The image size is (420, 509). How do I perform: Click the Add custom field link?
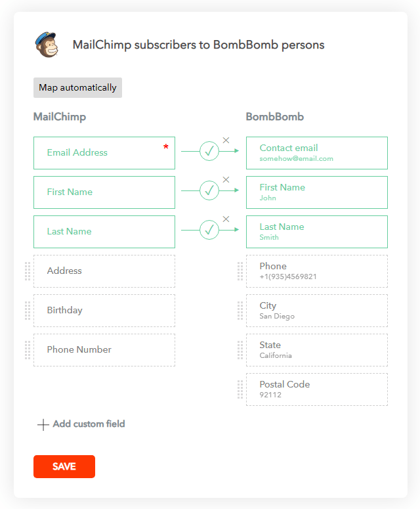(x=89, y=424)
